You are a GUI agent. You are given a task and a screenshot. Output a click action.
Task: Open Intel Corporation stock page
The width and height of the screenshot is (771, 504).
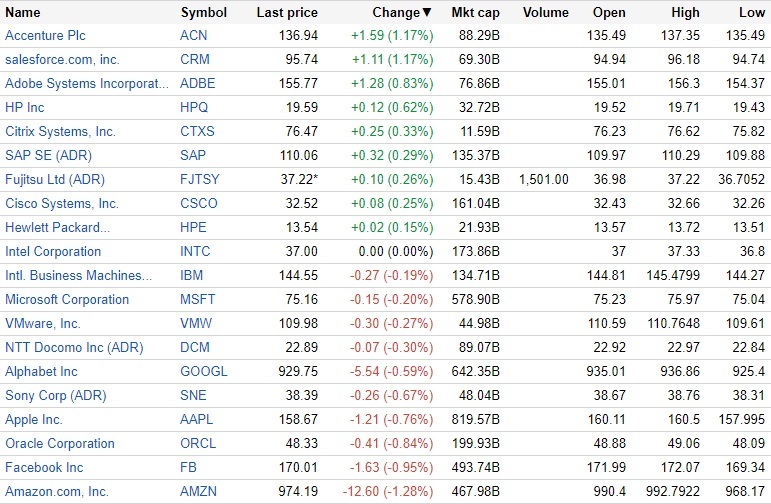coord(53,251)
